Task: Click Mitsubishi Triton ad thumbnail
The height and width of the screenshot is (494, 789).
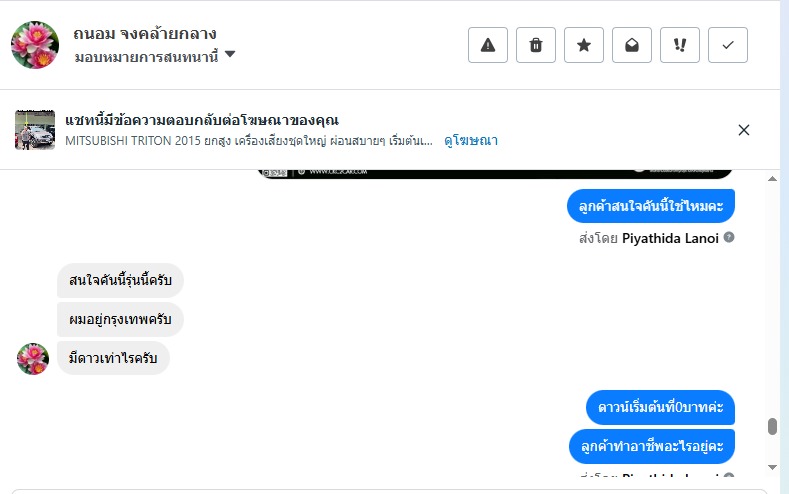Action: [x=35, y=130]
